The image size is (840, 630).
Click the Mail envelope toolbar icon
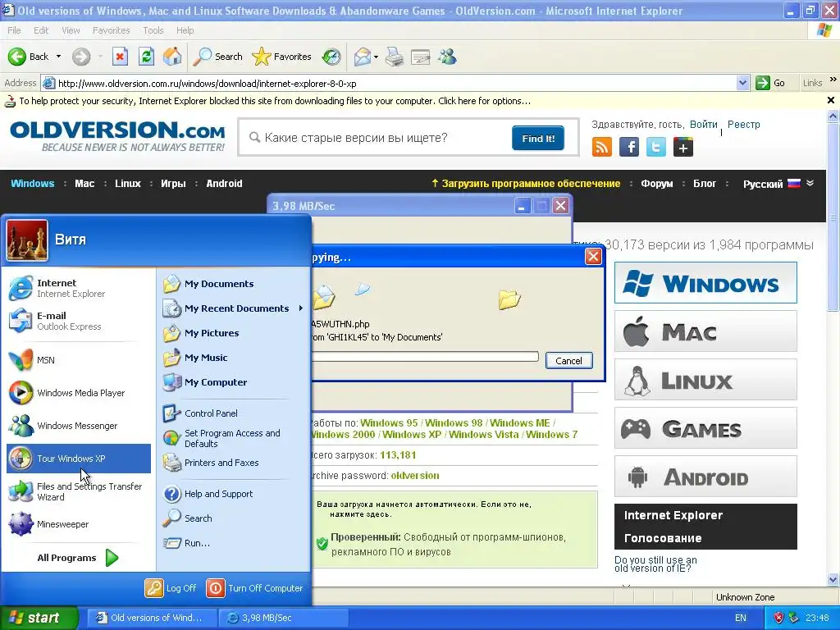(363, 57)
